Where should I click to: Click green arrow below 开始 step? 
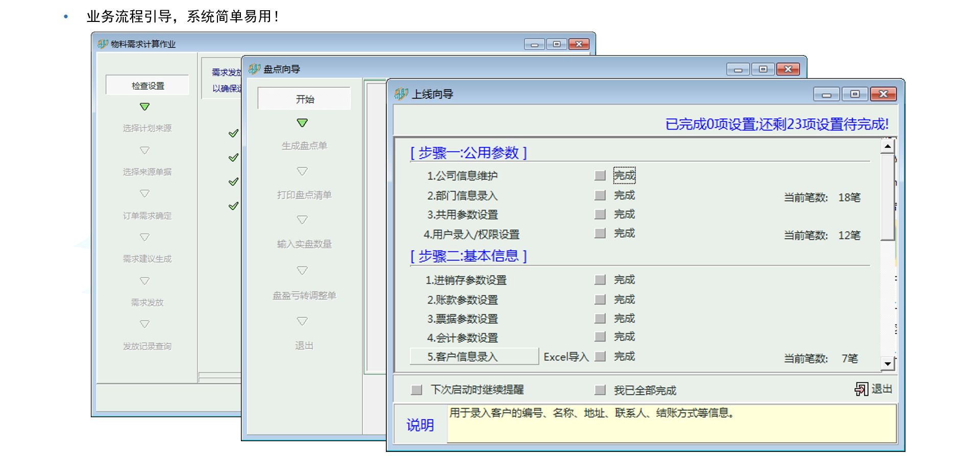coord(302,123)
